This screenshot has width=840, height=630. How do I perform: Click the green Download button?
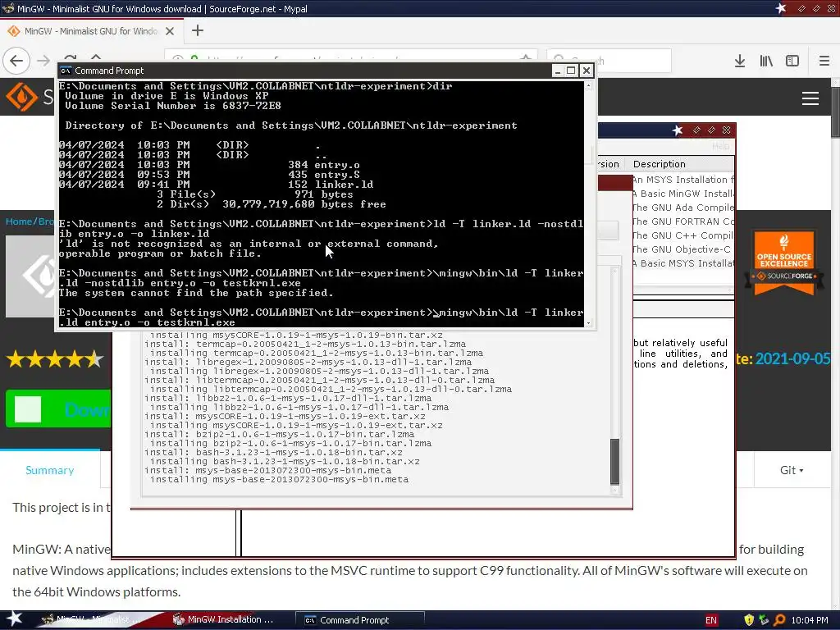pyautogui.click(x=58, y=409)
